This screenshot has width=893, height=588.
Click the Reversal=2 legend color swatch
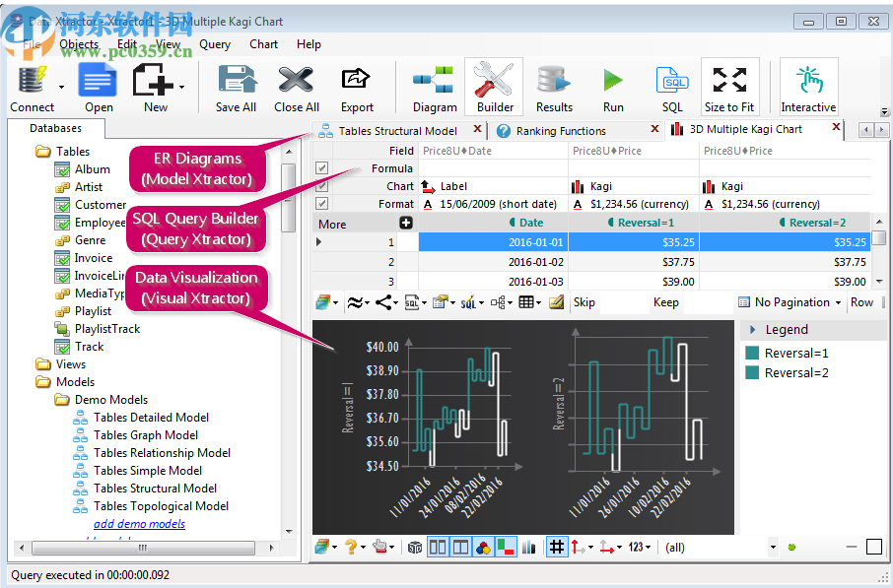tap(752, 373)
